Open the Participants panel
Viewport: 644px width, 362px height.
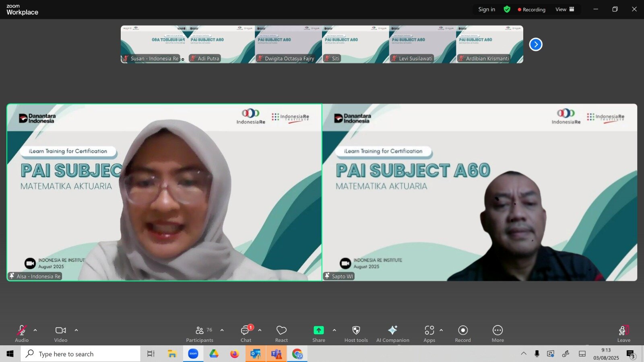point(200,334)
